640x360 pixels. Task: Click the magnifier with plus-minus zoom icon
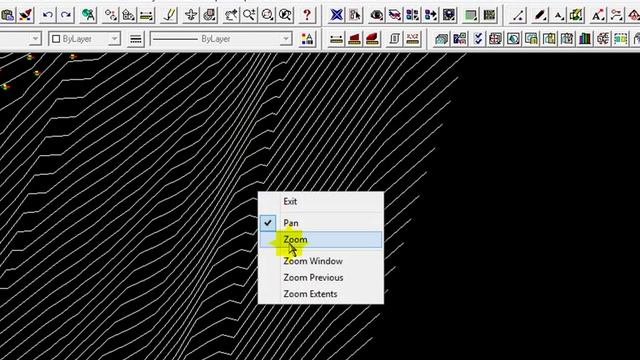point(249,15)
